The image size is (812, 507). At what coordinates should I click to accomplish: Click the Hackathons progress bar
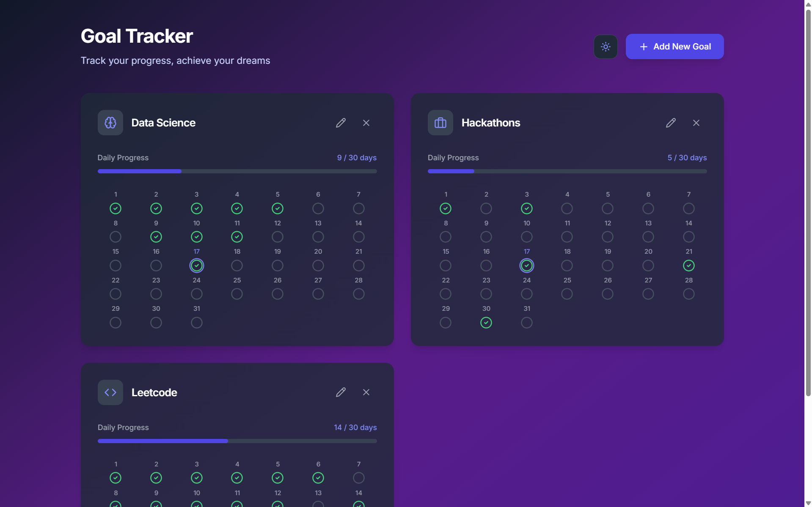click(567, 171)
